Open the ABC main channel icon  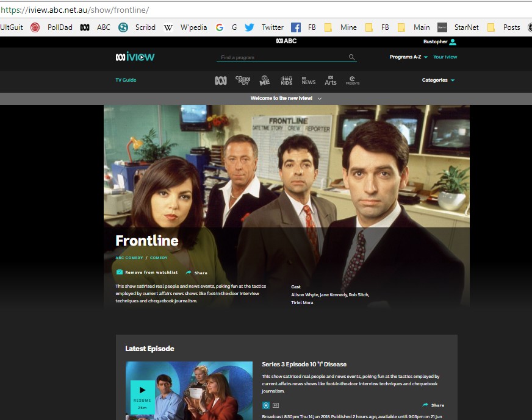coord(220,80)
